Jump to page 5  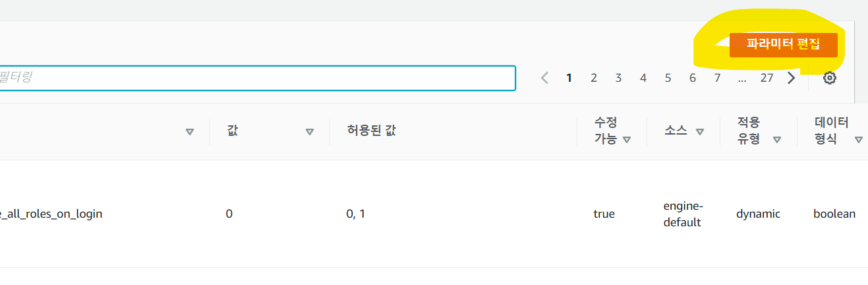click(x=668, y=78)
